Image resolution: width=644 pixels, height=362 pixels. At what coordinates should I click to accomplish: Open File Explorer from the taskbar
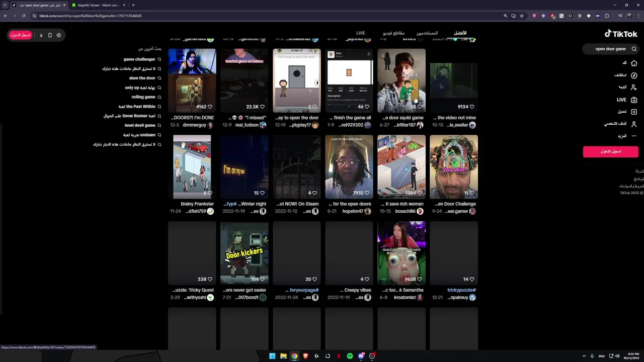(283, 356)
